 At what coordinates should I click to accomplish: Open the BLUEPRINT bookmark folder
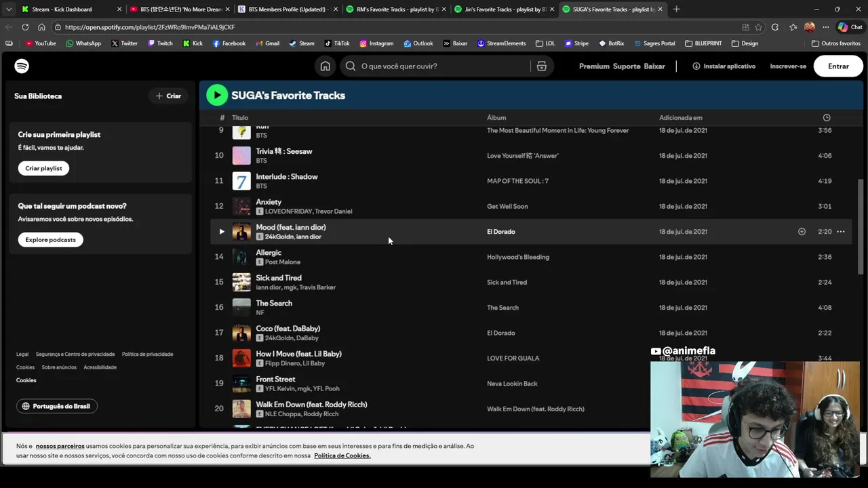[x=703, y=43]
